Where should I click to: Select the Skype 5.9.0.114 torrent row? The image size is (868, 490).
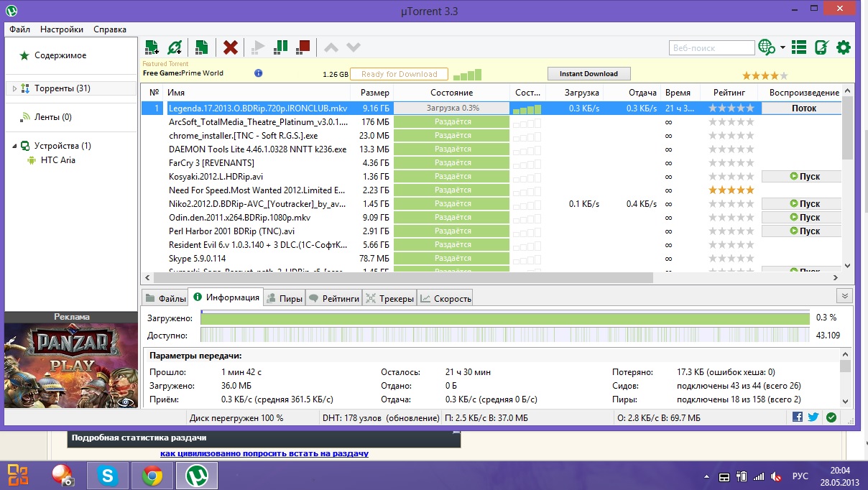tap(491, 258)
